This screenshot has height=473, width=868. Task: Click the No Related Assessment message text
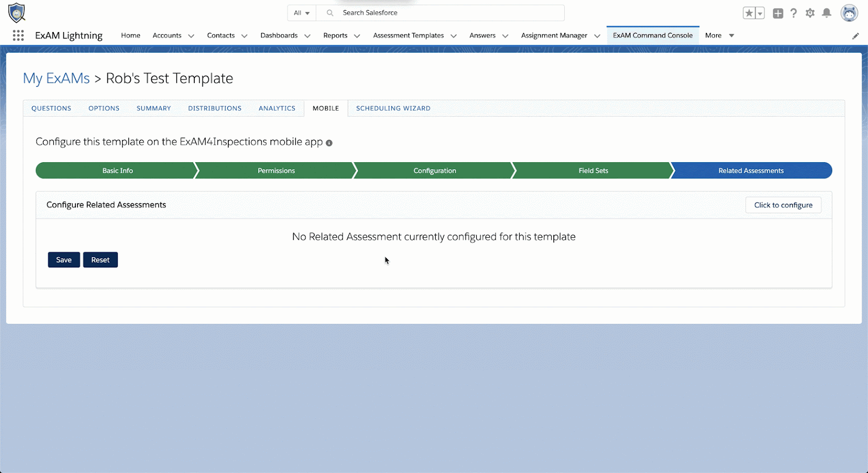pos(434,237)
